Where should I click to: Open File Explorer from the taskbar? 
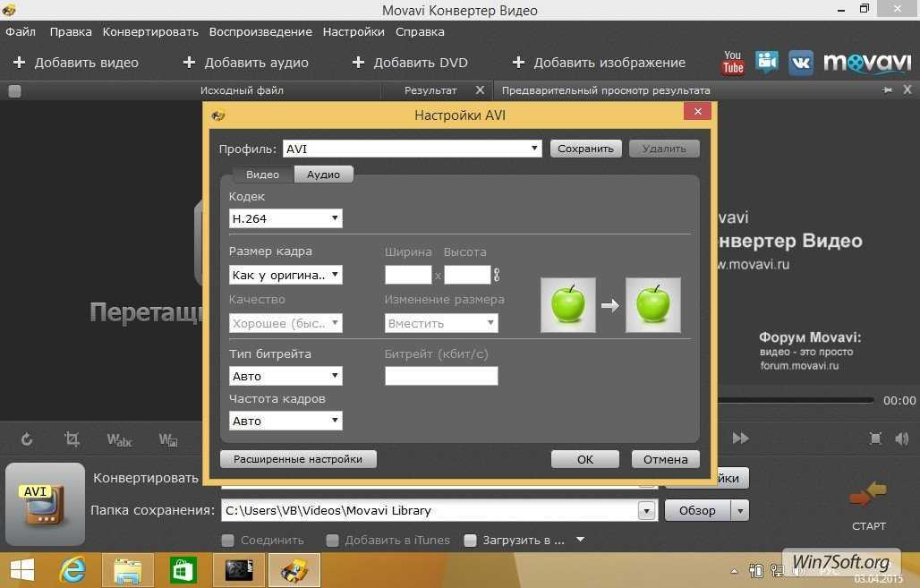pyautogui.click(x=128, y=570)
